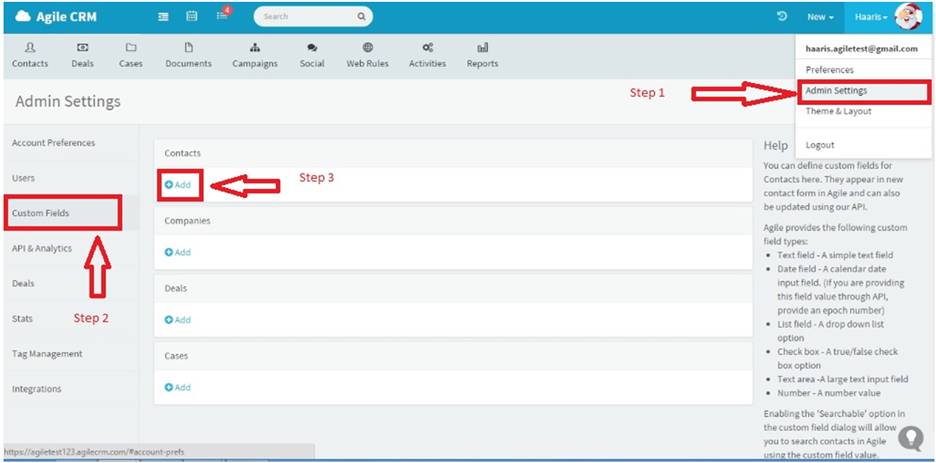Click the Contacts section header
The image size is (936, 463).
(x=183, y=153)
